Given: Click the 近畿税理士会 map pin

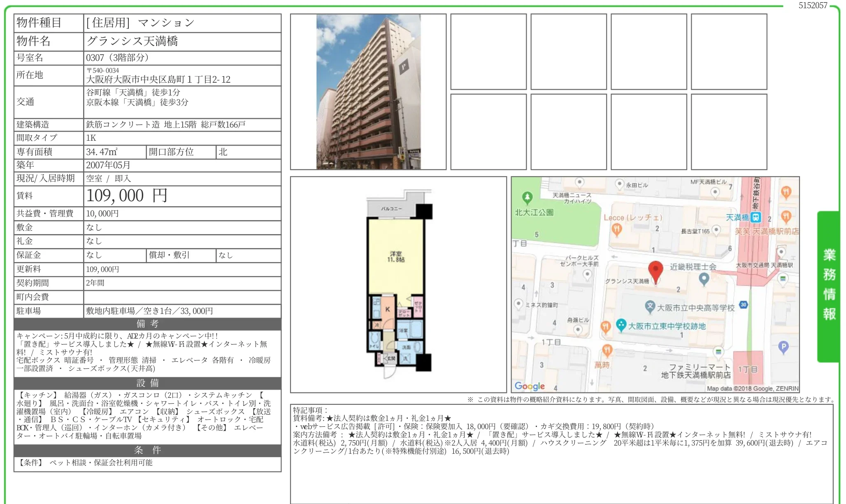Looking at the screenshot, I should pos(704,279).
